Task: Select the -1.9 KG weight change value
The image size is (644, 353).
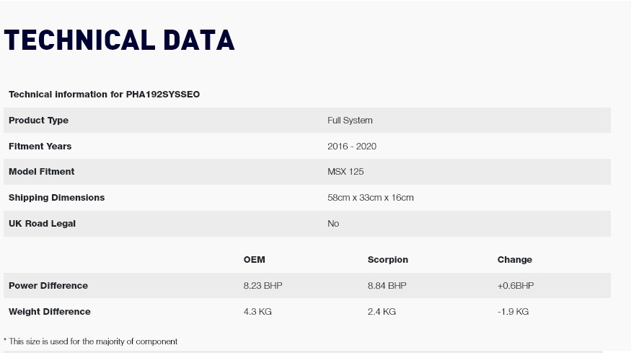Action: coord(513,312)
